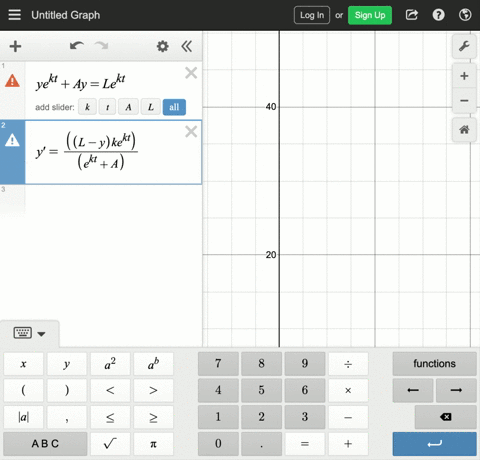Toggle expression 2 warning icon
The image size is (480, 460).
(x=12, y=140)
